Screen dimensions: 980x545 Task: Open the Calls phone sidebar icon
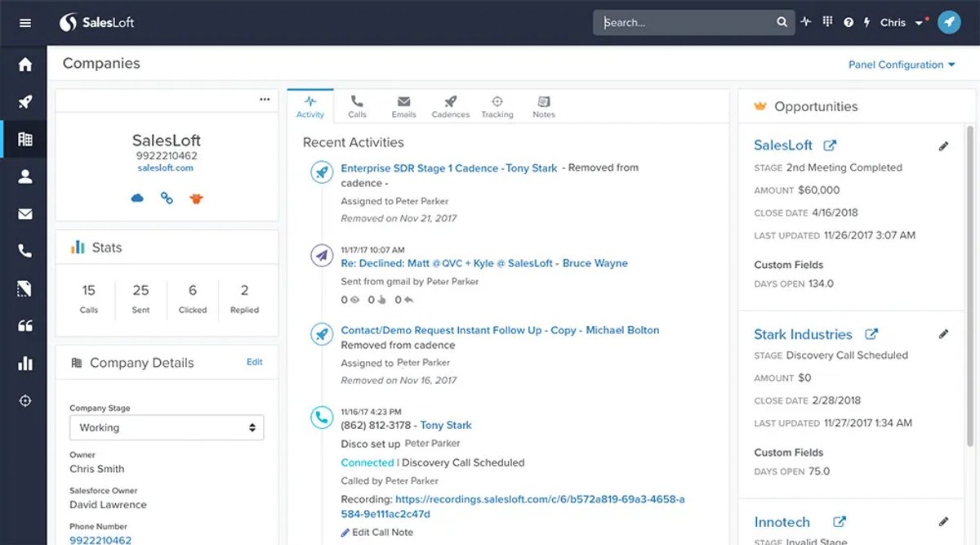(25, 251)
